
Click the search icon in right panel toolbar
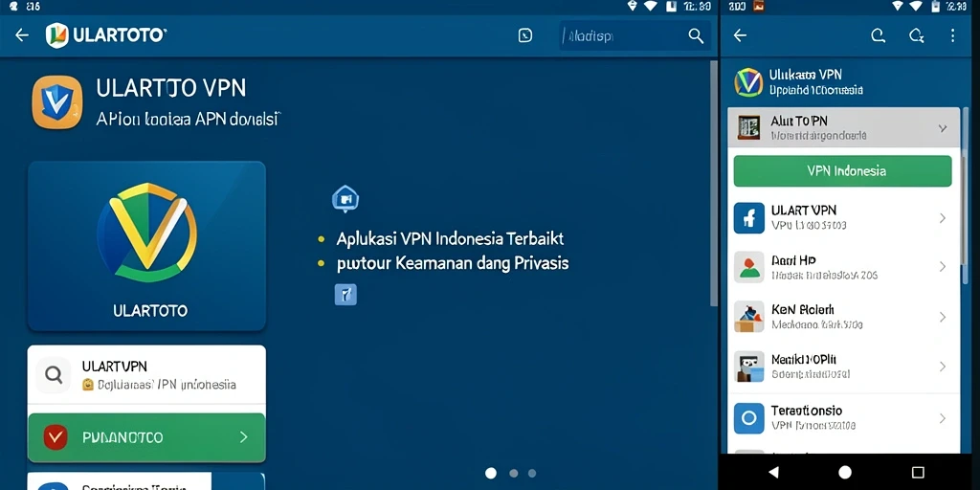coord(879,35)
